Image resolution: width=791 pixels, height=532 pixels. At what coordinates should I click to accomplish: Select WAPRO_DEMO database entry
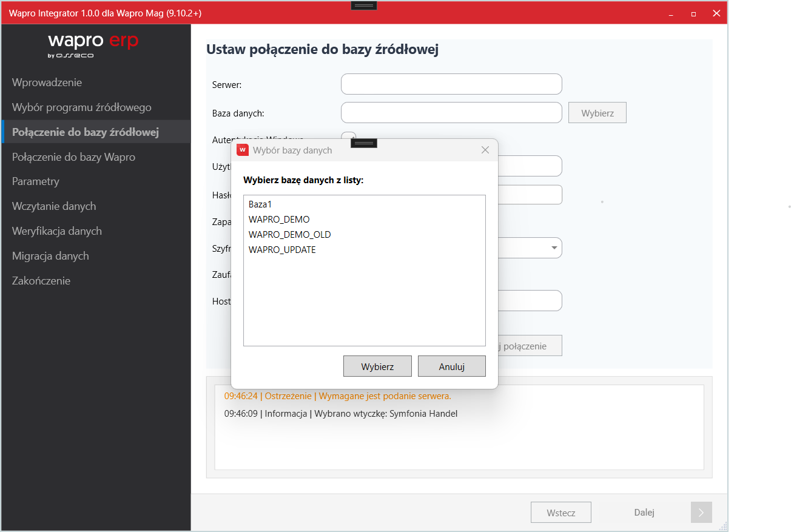click(279, 220)
